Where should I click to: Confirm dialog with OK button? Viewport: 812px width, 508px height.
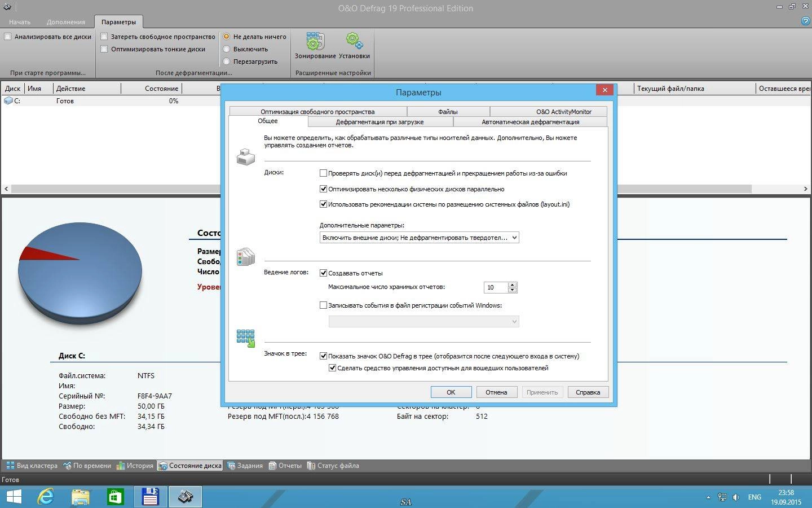click(451, 392)
